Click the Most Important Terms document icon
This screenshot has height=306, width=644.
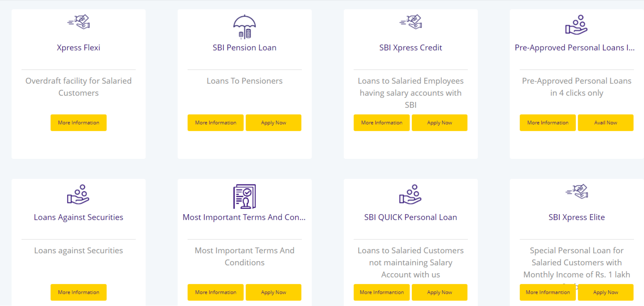pyautogui.click(x=245, y=196)
